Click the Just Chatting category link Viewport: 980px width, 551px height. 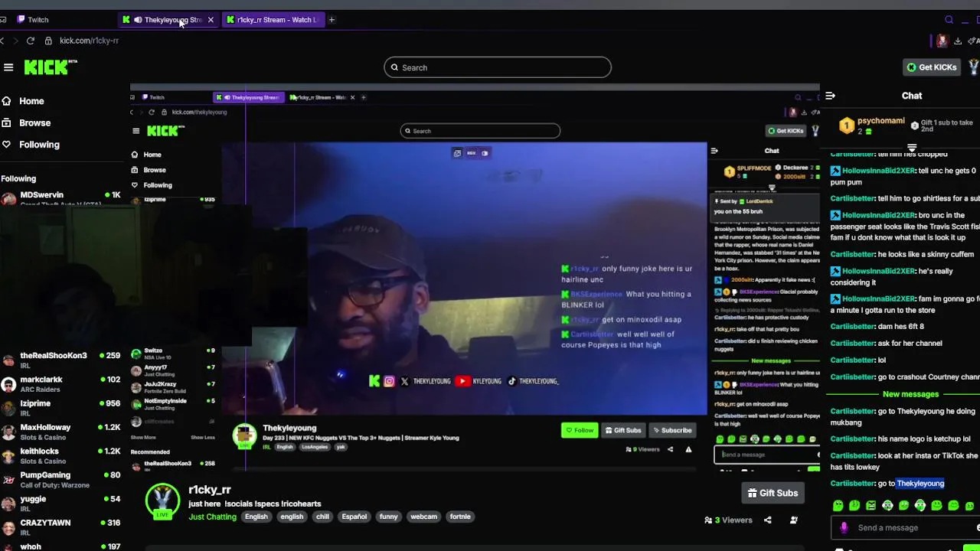212,517
